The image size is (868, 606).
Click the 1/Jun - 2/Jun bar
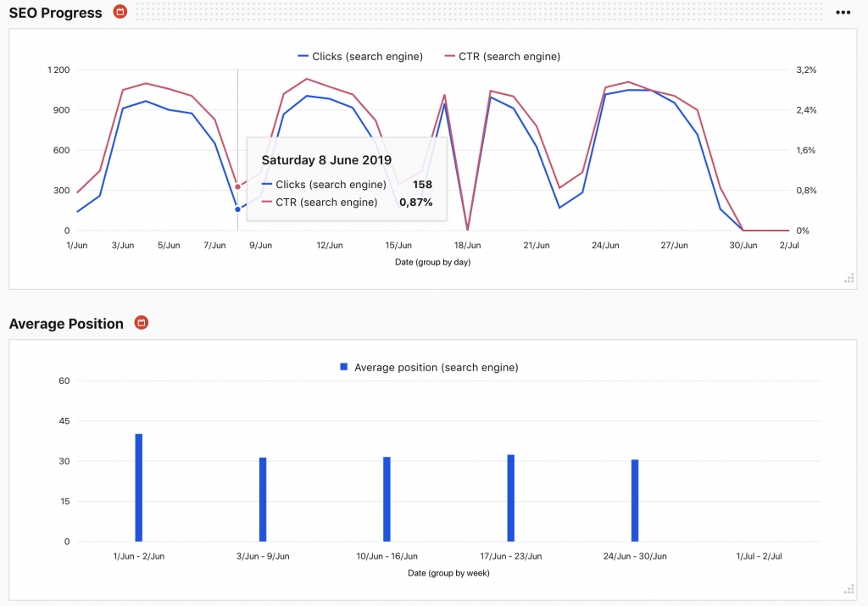click(x=139, y=487)
